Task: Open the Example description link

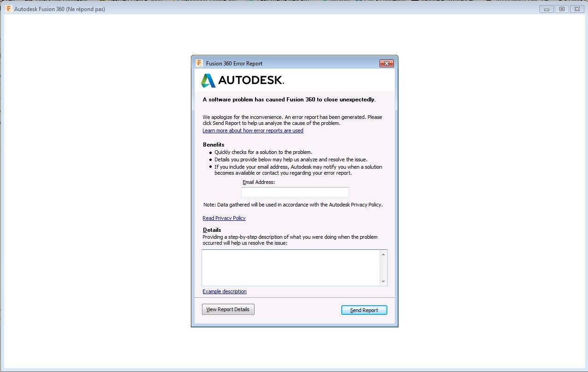Action: (x=225, y=291)
